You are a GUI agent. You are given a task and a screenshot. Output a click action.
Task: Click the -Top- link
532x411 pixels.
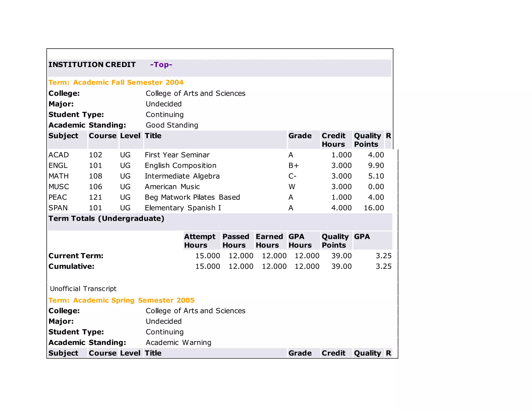[x=161, y=65]
